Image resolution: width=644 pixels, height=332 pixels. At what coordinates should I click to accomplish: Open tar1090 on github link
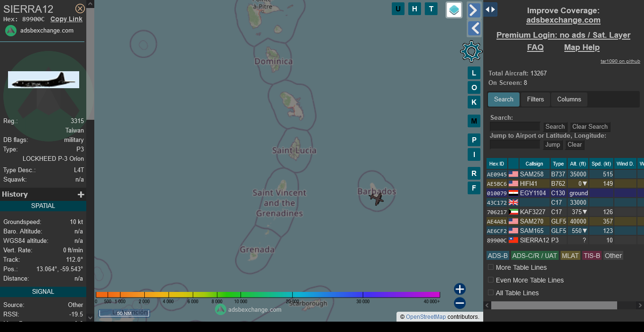coord(620,61)
